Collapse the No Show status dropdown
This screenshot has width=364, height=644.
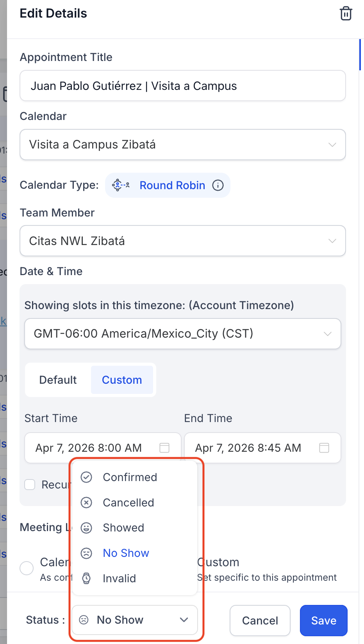[135, 620]
